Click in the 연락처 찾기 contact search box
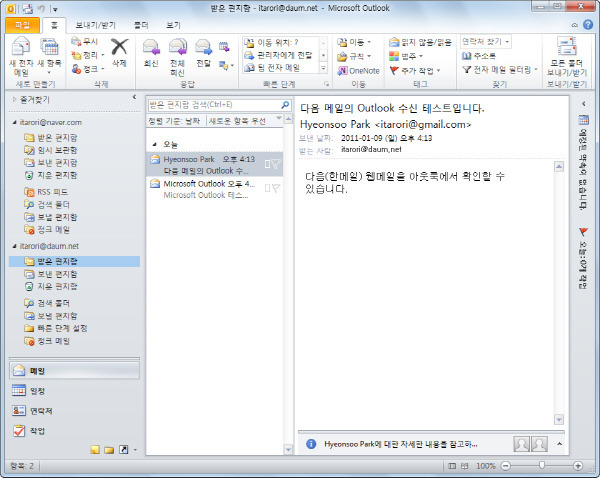Image resolution: width=600 pixels, height=478 pixels. click(x=486, y=41)
